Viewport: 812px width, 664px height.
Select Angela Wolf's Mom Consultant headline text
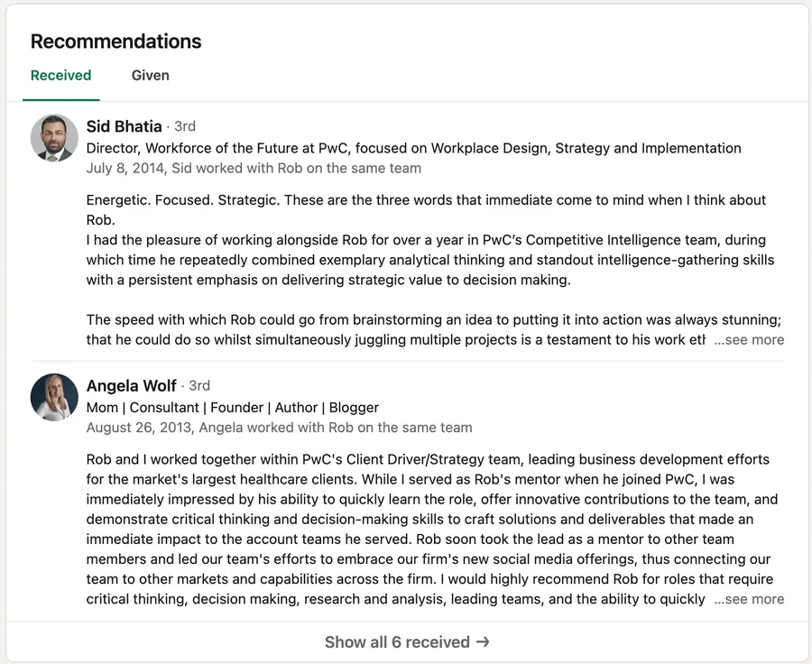232,407
